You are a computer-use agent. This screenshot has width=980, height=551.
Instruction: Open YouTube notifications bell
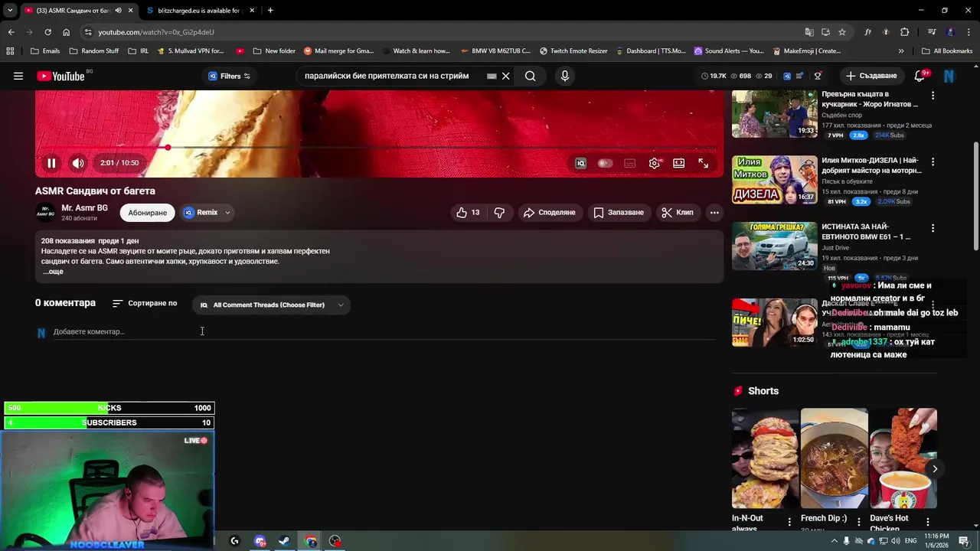[x=920, y=76]
